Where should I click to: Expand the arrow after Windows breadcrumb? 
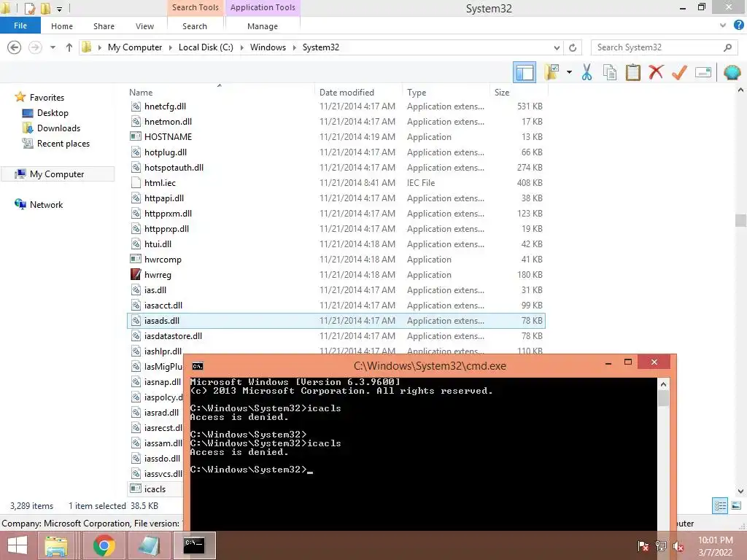point(295,47)
